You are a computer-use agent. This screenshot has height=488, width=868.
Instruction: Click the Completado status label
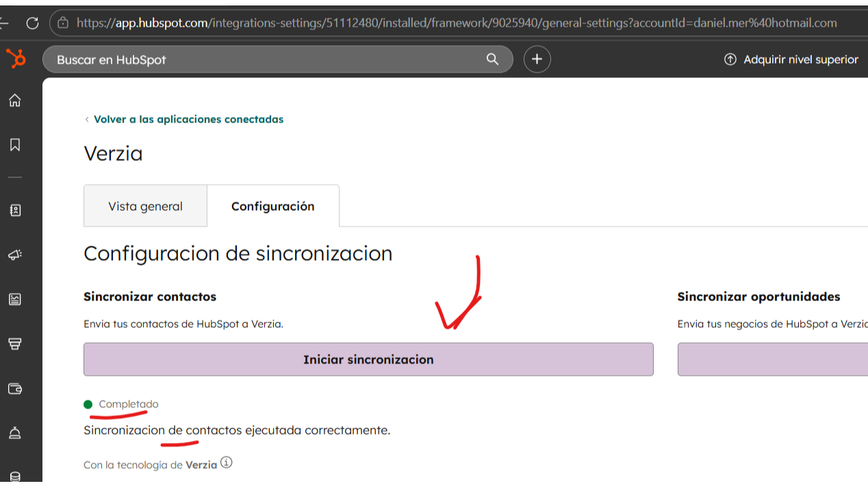[x=129, y=404]
